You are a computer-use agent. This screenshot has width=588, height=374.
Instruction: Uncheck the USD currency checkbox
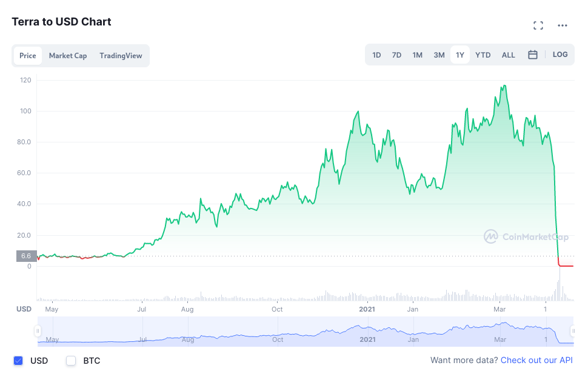pos(18,361)
